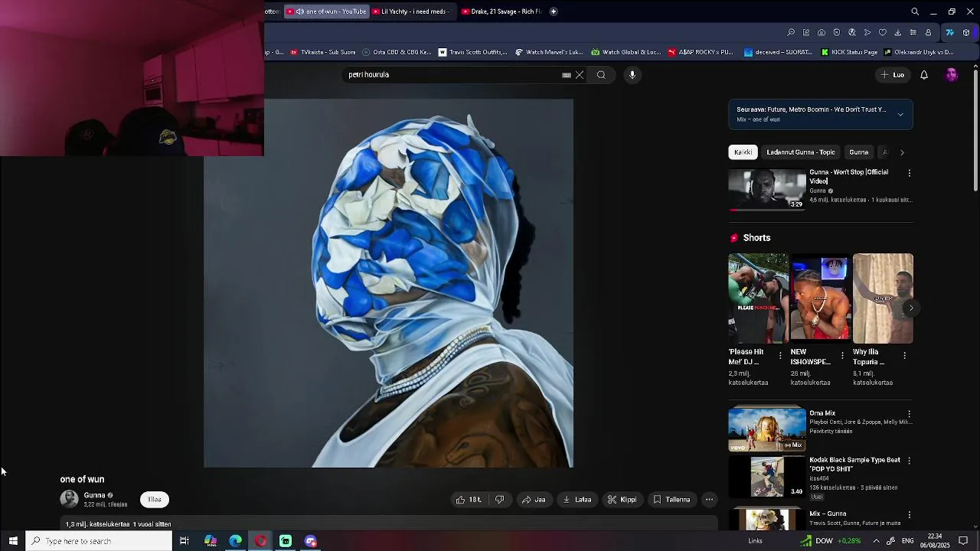Click the camera snapshot icon in toolbar

(x=822, y=32)
